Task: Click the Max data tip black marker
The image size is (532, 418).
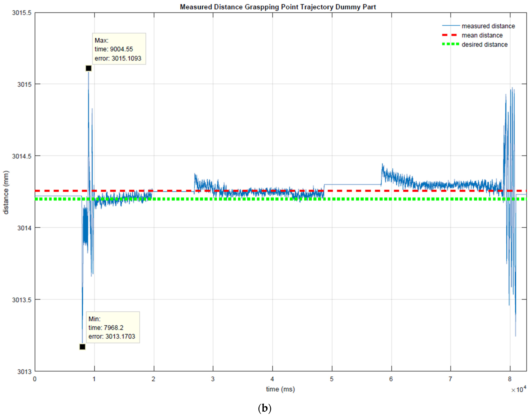Action: [x=88, y=68]
